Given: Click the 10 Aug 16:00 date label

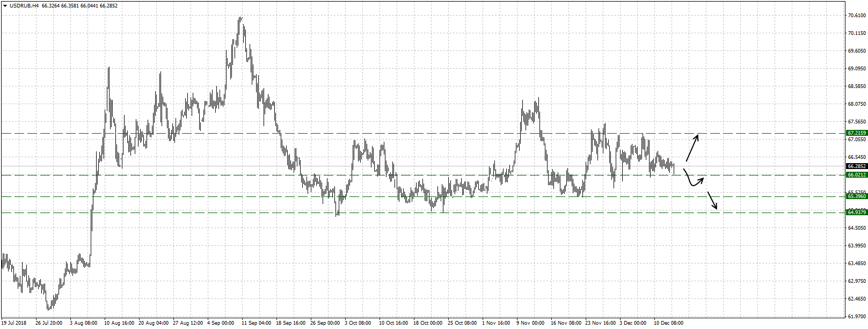Looking at the screenshot, I should pyautogui.click(x=119, y=323).
